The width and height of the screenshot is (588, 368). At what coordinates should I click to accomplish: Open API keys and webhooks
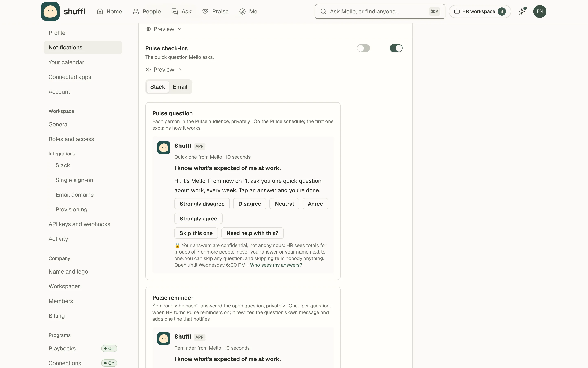click(x=83, y=224)
